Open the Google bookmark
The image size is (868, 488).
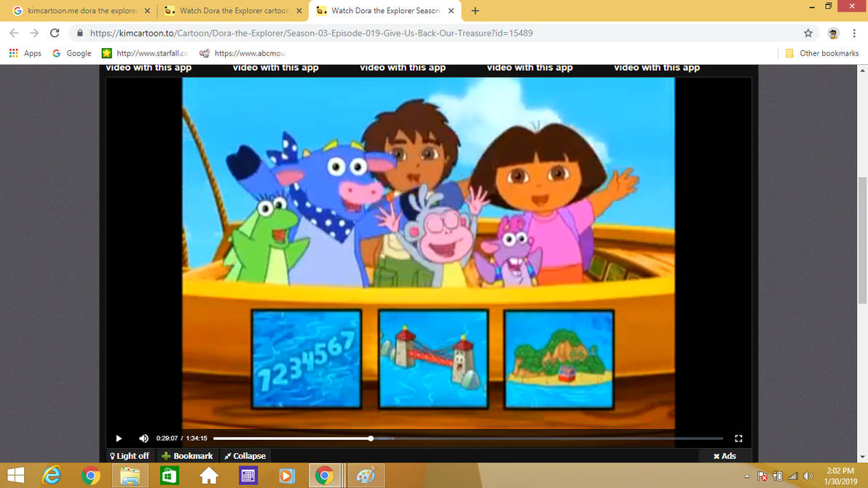click(x=71, y=53)
